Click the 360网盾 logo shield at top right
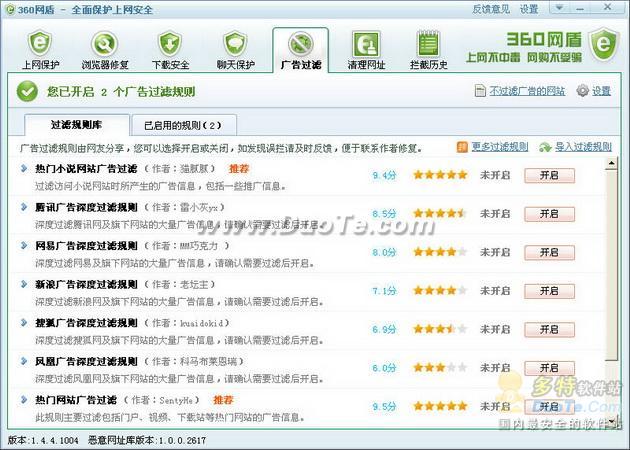Viewport: 630px width, 450px height. coord(604,44)
